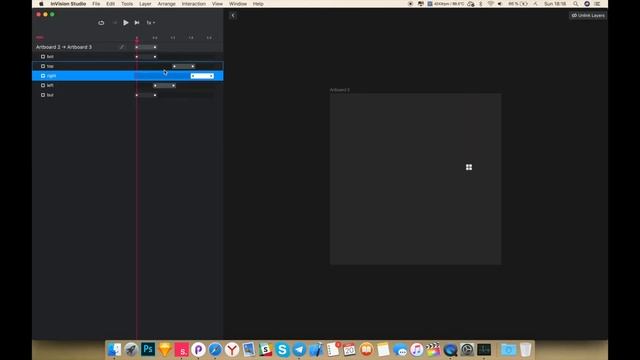
Task: Open Safari from the dock
Action: (215, 349)
